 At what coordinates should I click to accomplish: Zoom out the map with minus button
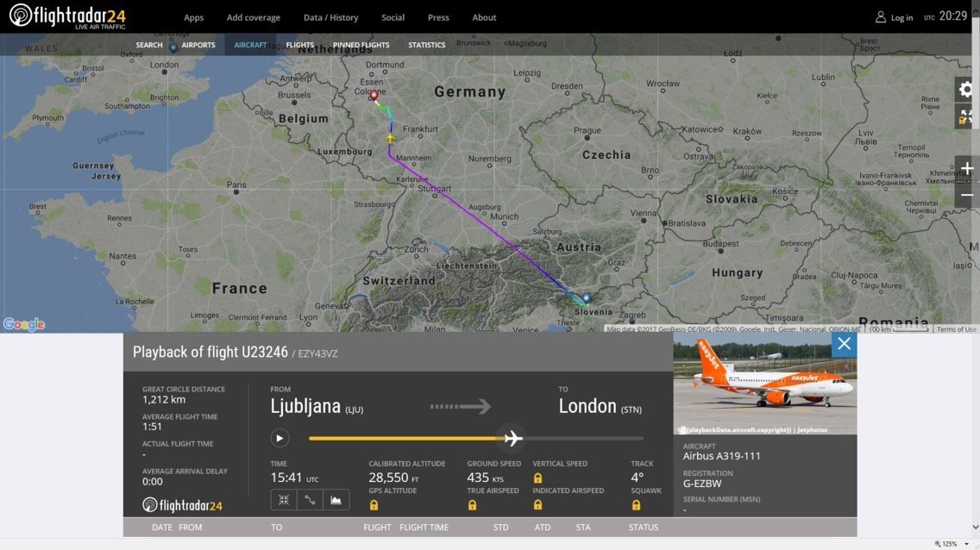(x=967, y=196)
